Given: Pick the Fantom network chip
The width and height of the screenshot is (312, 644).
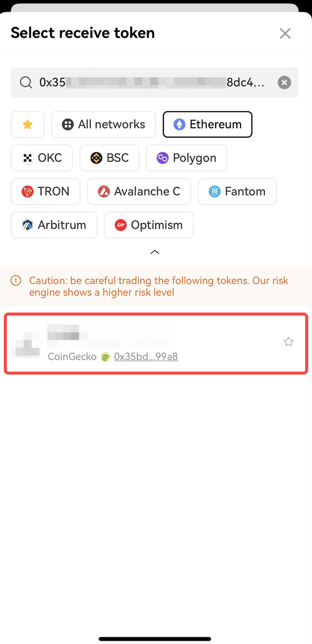Looking at the screenshot, I should pos(237,191).
